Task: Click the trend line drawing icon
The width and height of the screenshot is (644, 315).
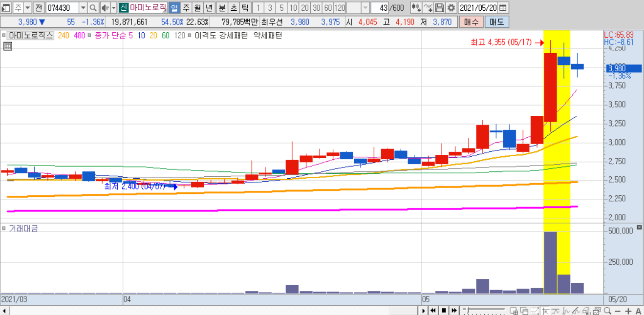Action: coord(555,311)
